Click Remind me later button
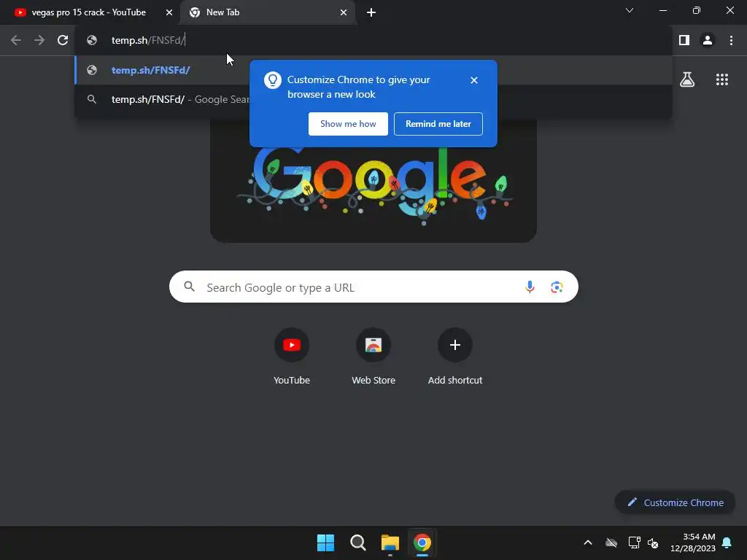Screen dimensions: 747x560 438,124
